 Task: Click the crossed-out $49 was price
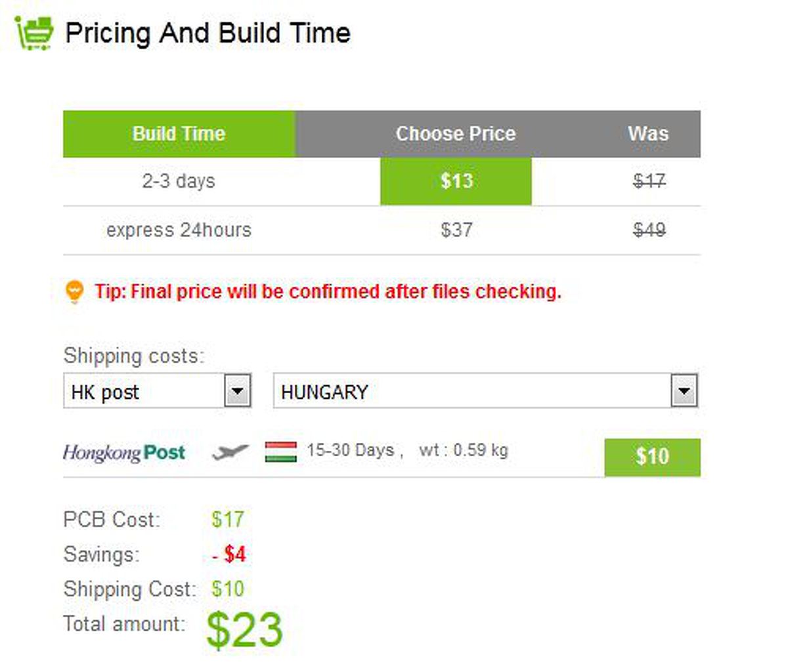click(649, 230)
